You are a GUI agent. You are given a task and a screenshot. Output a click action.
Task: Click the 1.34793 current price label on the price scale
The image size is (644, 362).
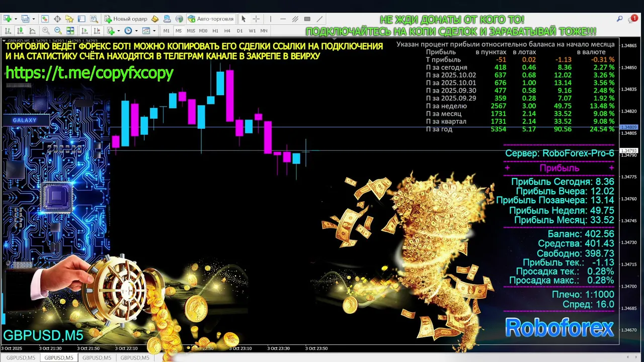click(x=629, y=151)
